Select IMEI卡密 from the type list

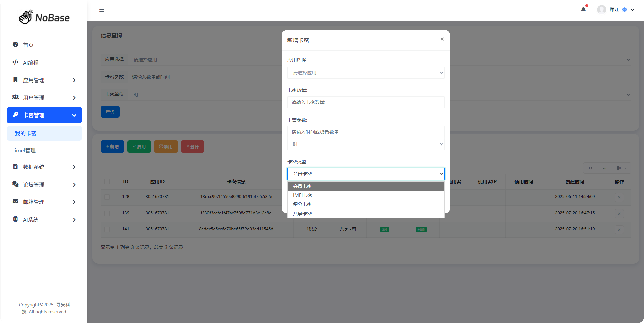click(x=303, y=195)
